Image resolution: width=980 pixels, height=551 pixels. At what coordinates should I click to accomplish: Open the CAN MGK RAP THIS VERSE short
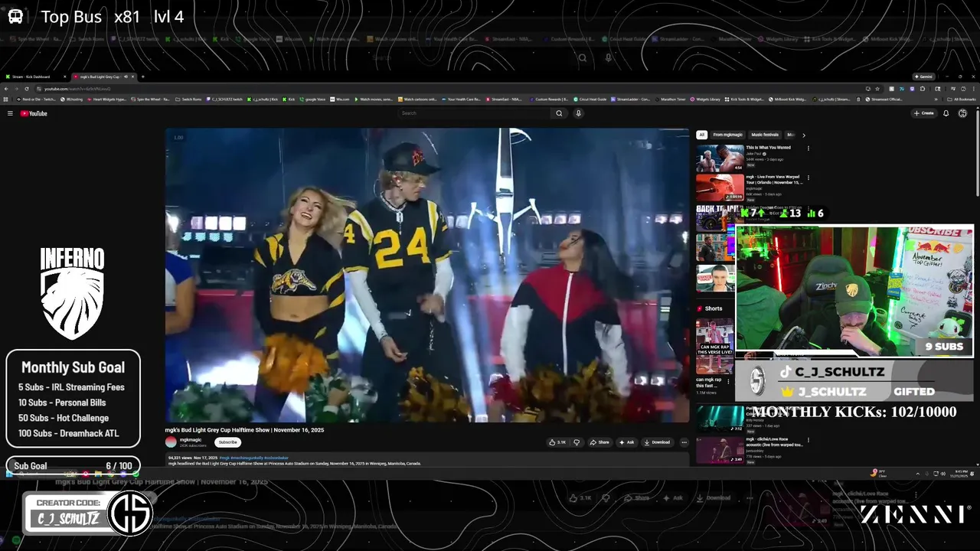pyautogui.click(x=714, y=347)
